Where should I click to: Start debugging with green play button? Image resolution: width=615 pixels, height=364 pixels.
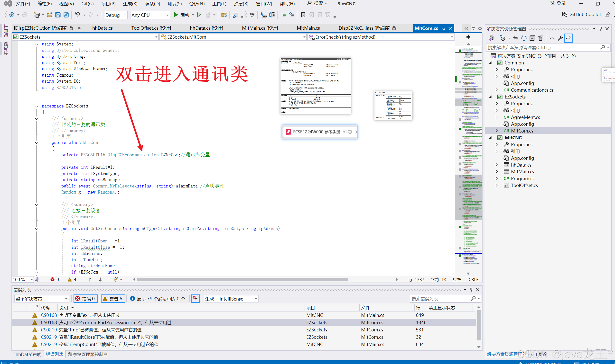click(x=176, y=15)
